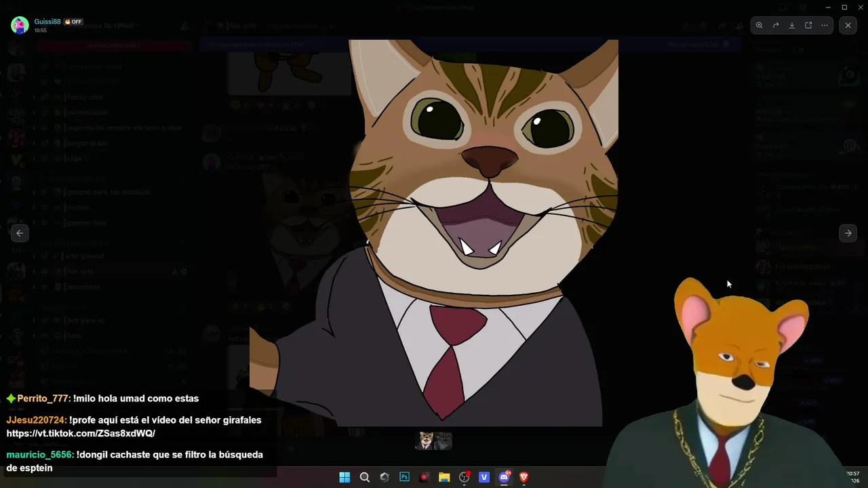This screenshot has height=488, width=868.
Task: Open Brave browser from the taskbar
Action: tap(524, 477)
